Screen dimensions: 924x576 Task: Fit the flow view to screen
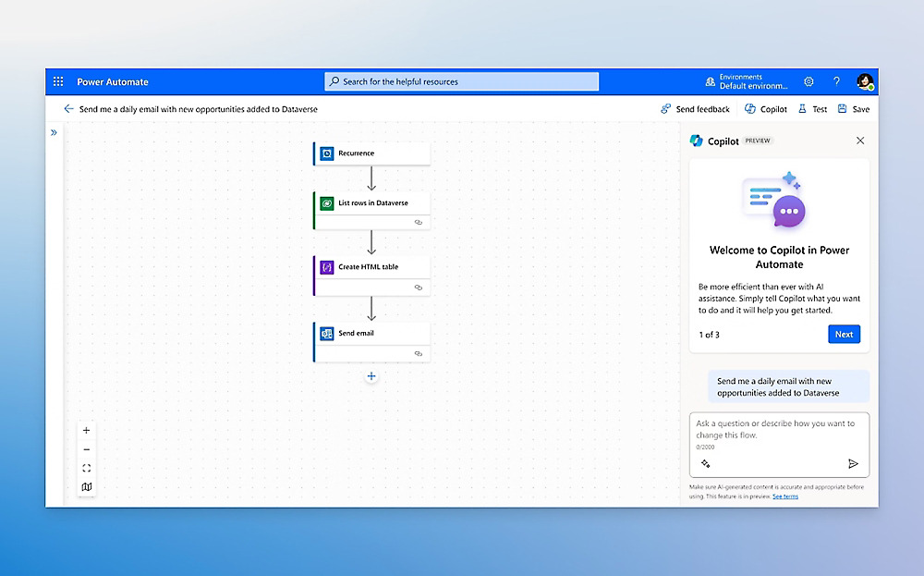click(86, 469)
